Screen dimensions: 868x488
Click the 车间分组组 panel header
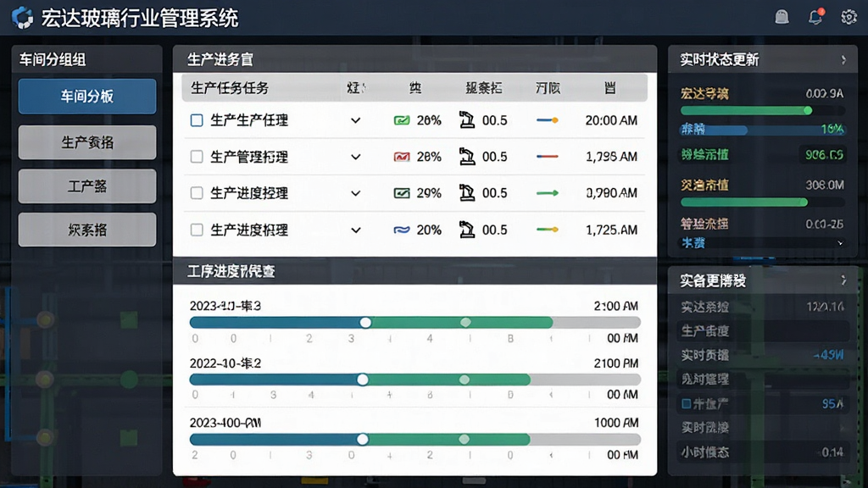pyautogui.click(x=87, y=59)
